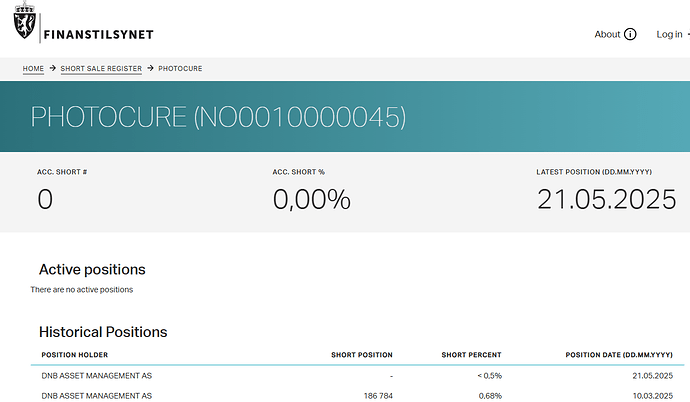The image size is (690, 402).
Task: Click the Finanstilsynet coat of arms logo
Action: pyautogui.click(x=25, y=20)
